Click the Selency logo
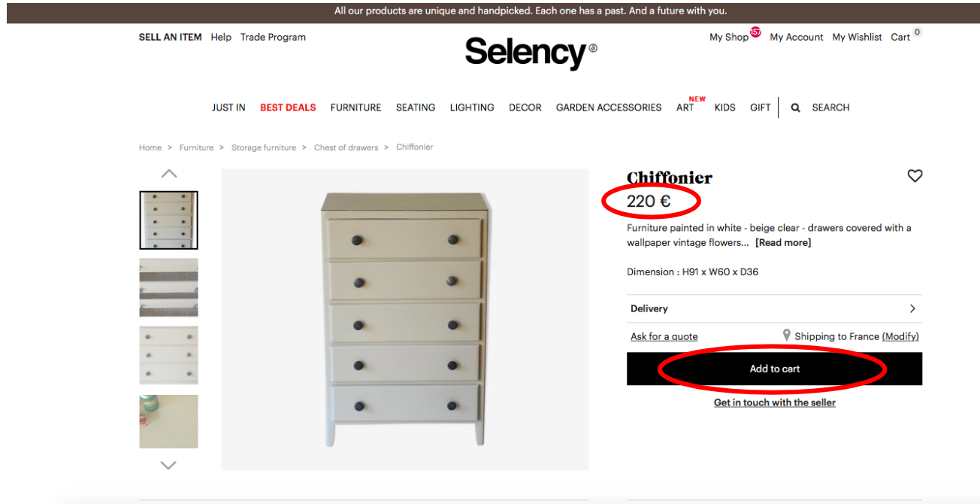This screenshot has height=504, width=980. (531, 53)
